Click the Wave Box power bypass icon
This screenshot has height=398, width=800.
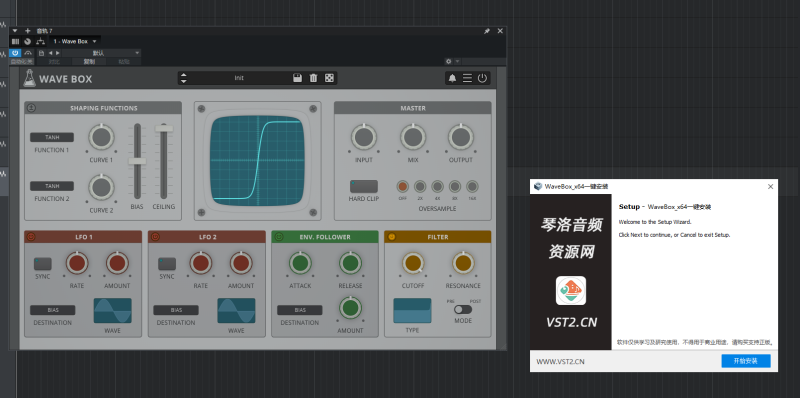482,78
